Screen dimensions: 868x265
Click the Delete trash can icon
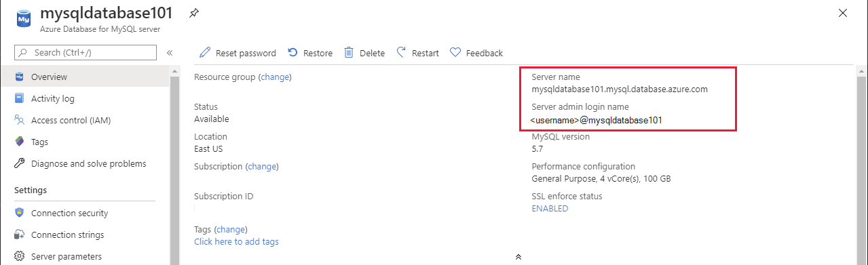click(349, 53)
